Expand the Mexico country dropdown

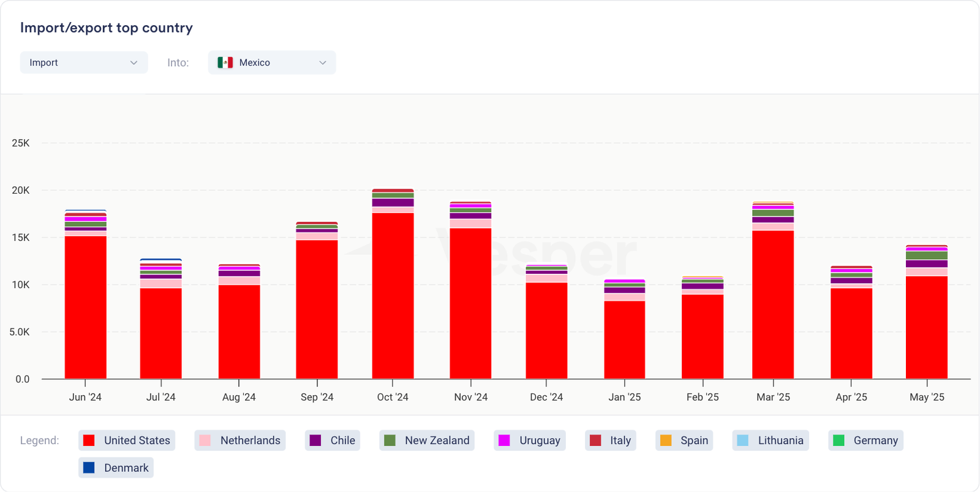click(x=272, y=62)
